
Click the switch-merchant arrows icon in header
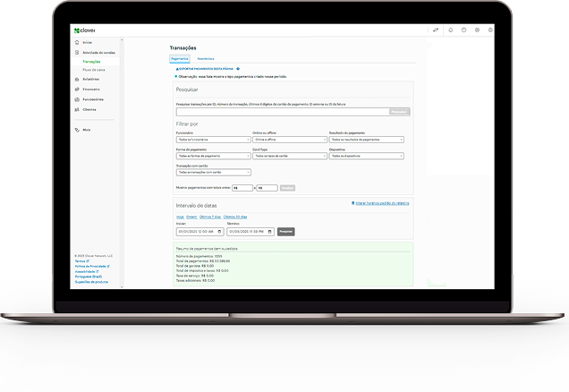tap(436, 30)
